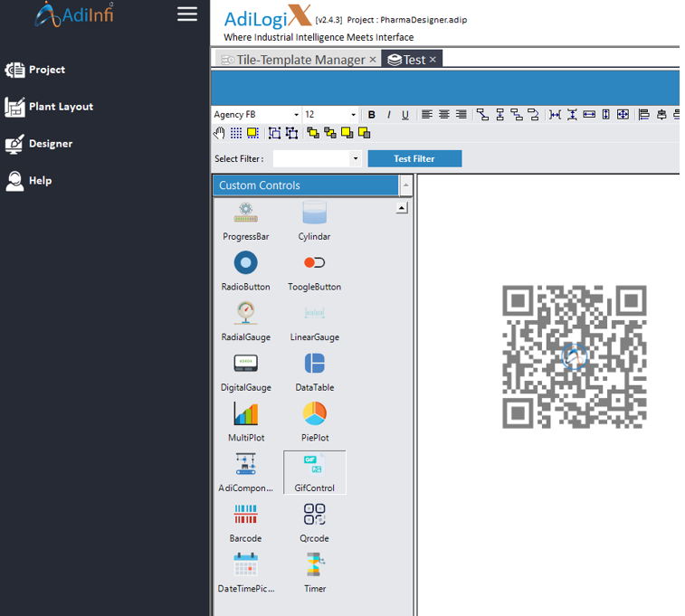Toggle underline formatting
685x616 pixels.
coord(405,115)
